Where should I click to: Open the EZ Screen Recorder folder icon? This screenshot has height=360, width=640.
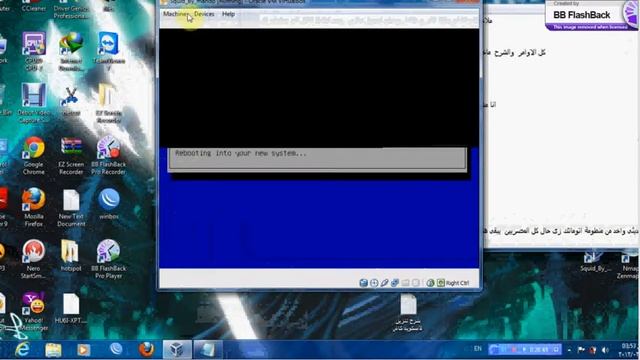109,103
